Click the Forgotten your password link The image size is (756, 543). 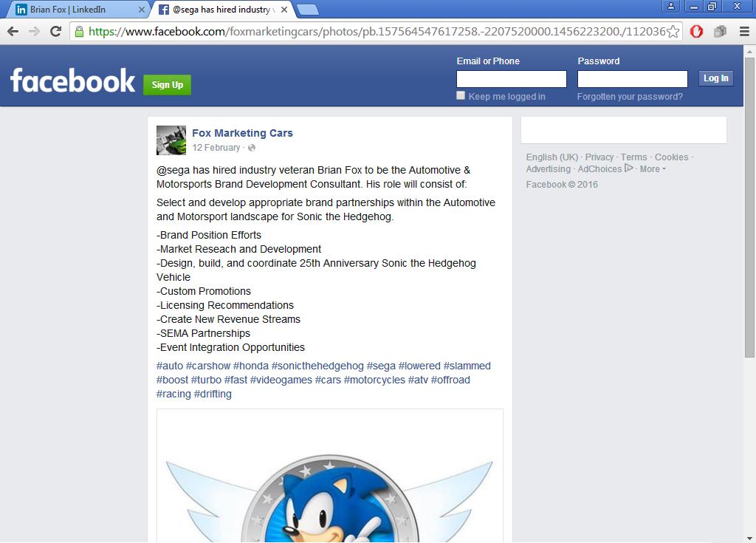[630, 97]
